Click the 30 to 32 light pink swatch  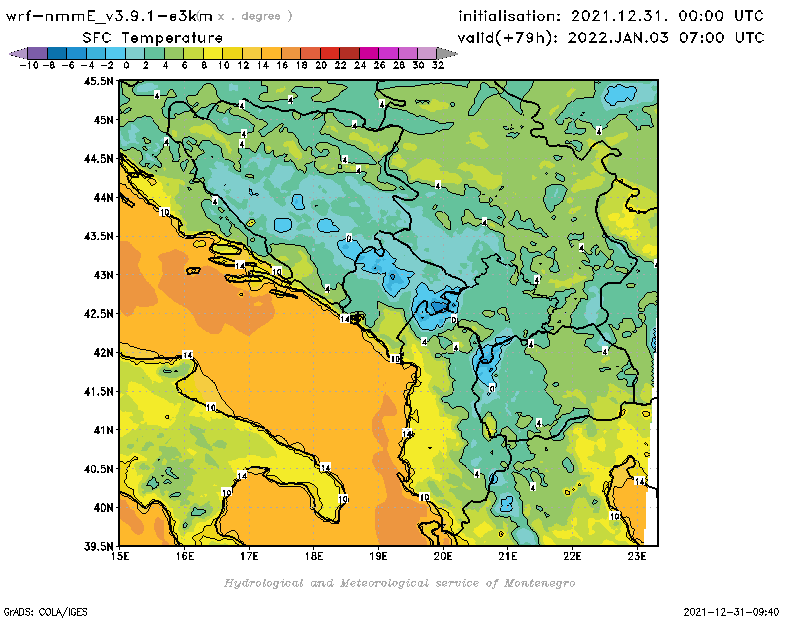point(427,53)
